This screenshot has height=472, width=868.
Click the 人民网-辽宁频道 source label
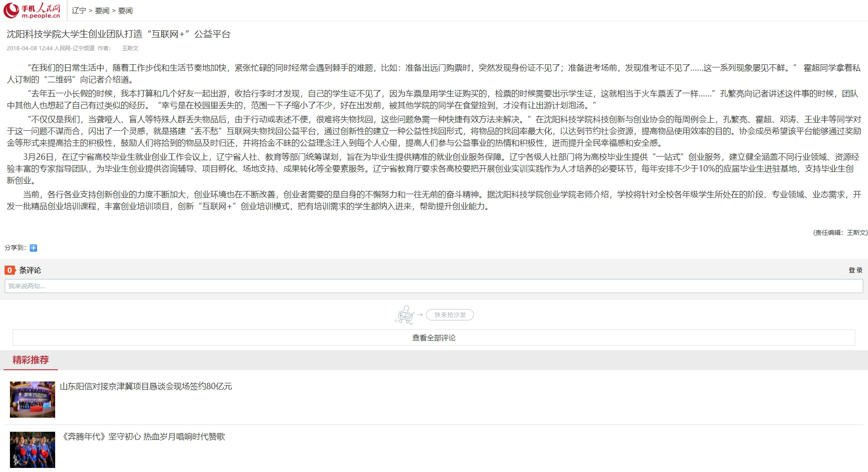(x=74, y=48)
